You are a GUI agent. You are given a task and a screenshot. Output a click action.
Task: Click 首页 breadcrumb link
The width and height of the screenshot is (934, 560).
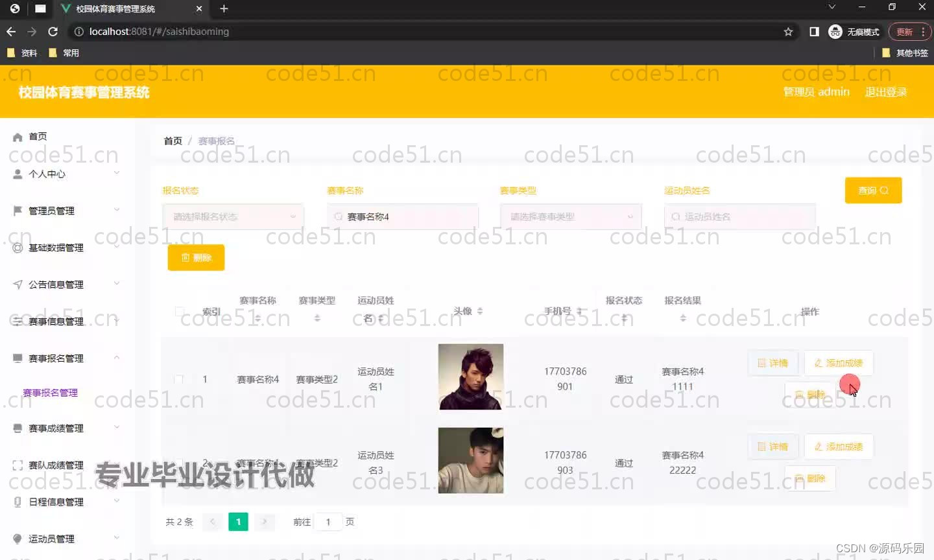click(173, 141)
